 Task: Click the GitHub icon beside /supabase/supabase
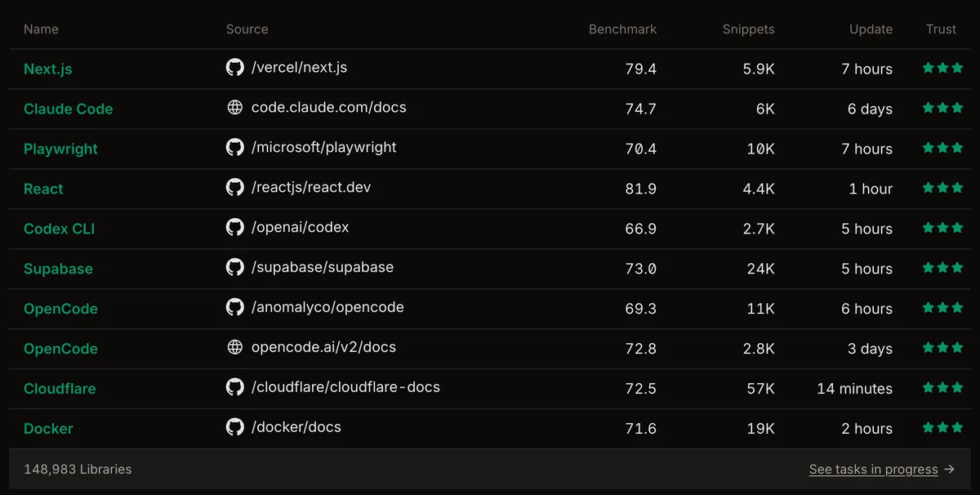tap(235, 268)
